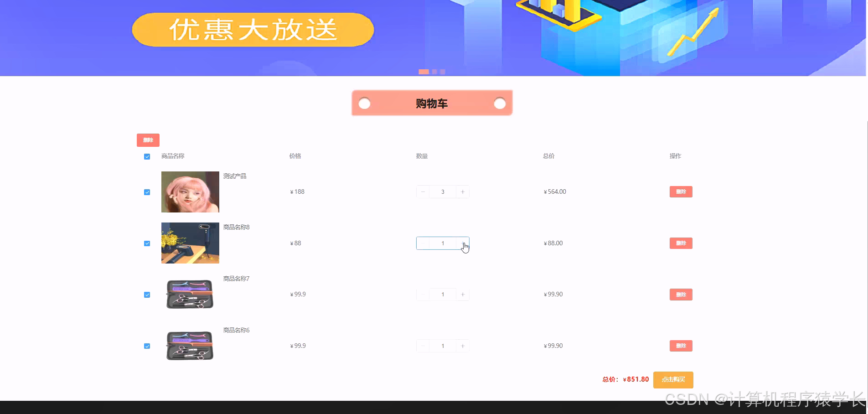Delete 测试产品 using its 删除 button
This screenshot has height=414, width=868.
(x=681, y=191)
